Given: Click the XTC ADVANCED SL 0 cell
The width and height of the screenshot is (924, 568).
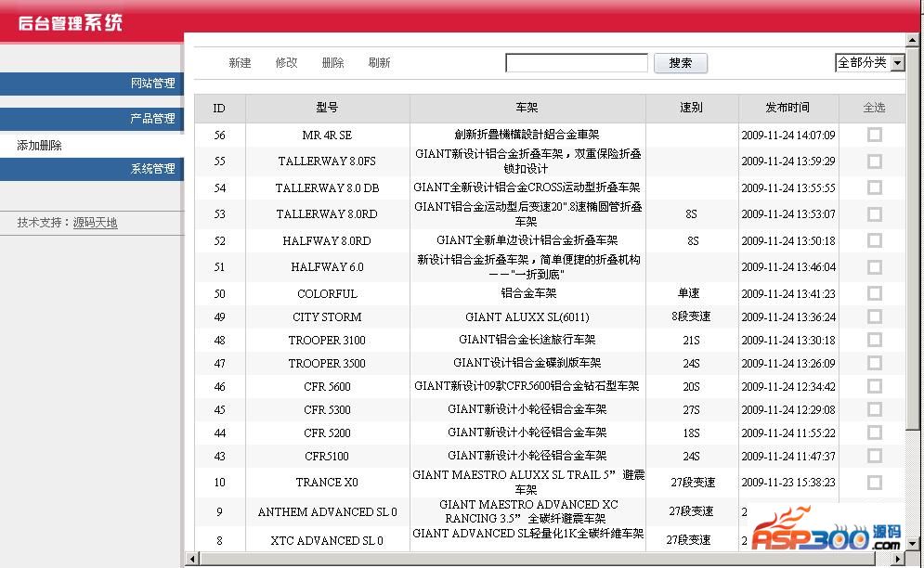Looking at the screenshot, I should pos(327,540).
